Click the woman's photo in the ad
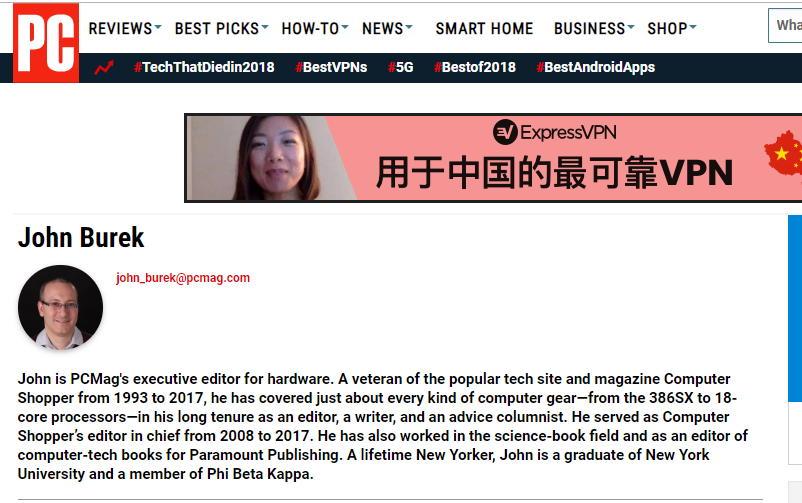 pos(270,158)
